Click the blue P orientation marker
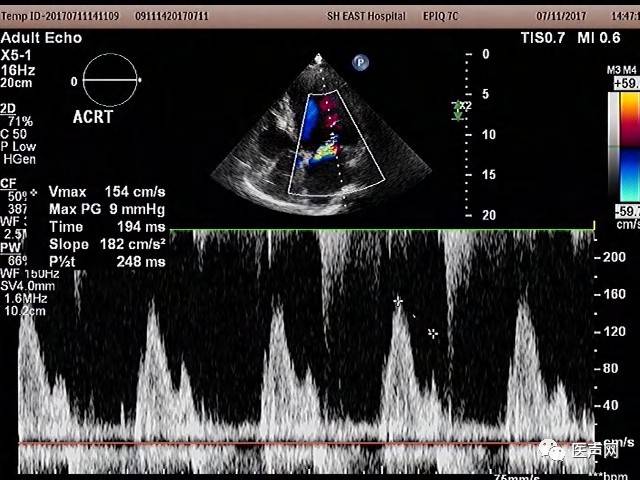The width and height of the screenshot is (640, 480). tap(358, 63)
